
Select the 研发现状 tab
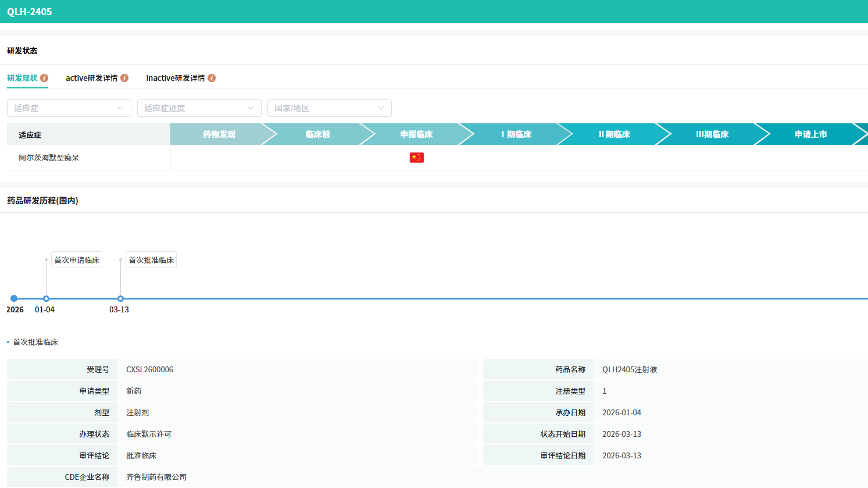(22, 78)
